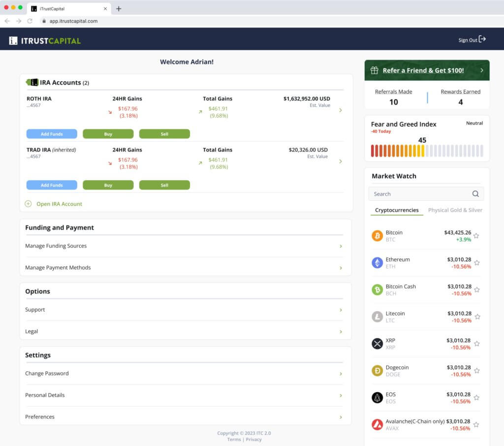Switch to the Physical Gold & Silver tab
The image size is (504, 446).
coord(455,210)
